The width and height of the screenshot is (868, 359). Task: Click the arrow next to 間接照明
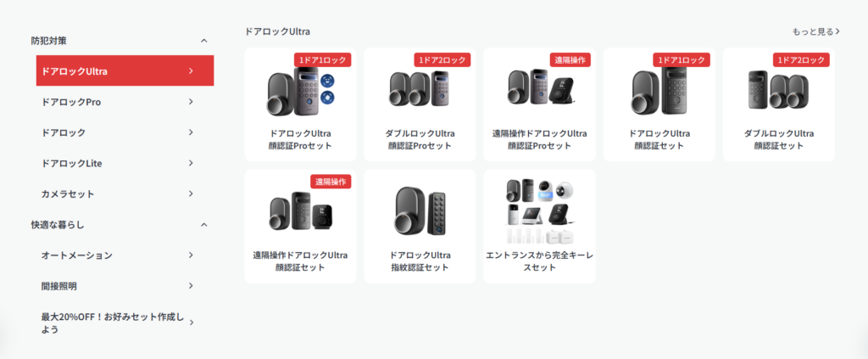click(191, 286)
